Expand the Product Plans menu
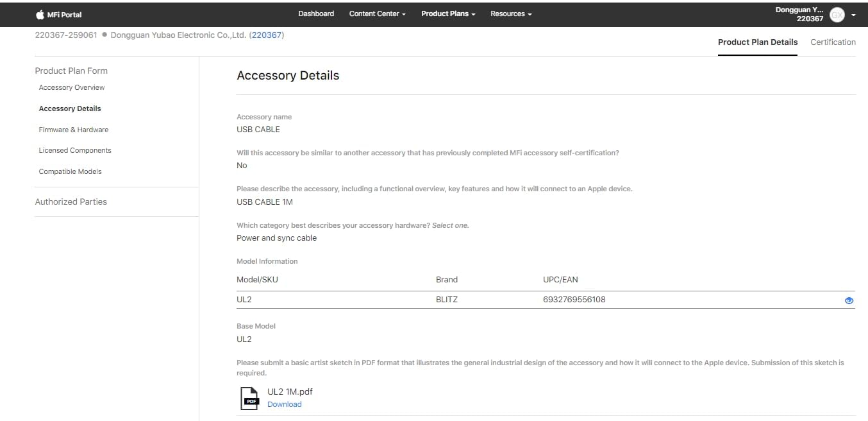 click(447, 13)
